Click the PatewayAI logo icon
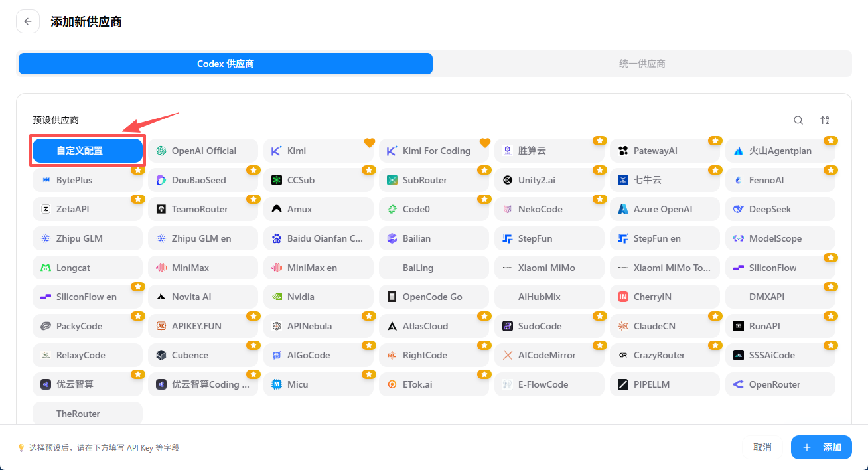 coord(622,151)
